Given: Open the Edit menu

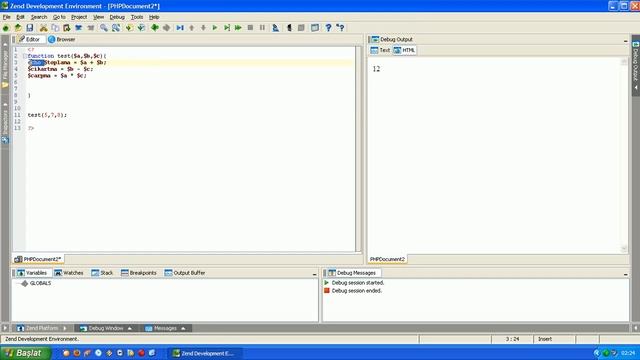Looking at the screenshot, I should (20, 17).
